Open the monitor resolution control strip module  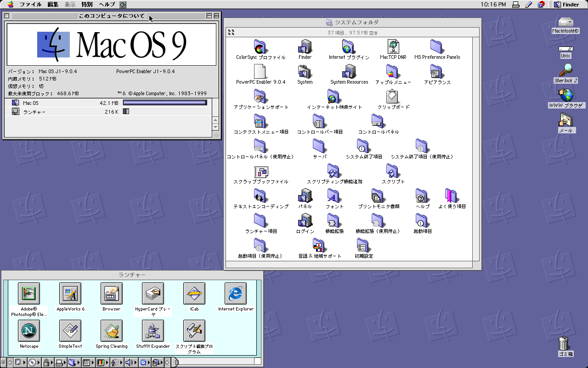pos(88,362)
